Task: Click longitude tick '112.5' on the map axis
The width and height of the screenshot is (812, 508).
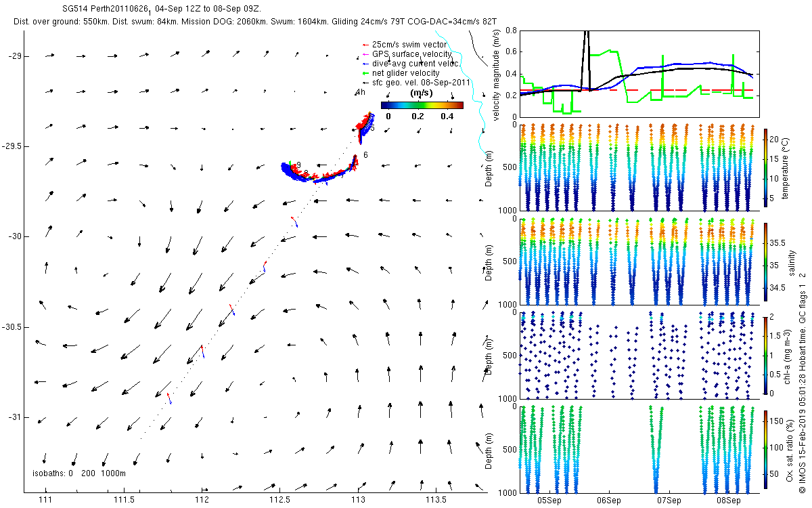Action: [x=279, y=500]
